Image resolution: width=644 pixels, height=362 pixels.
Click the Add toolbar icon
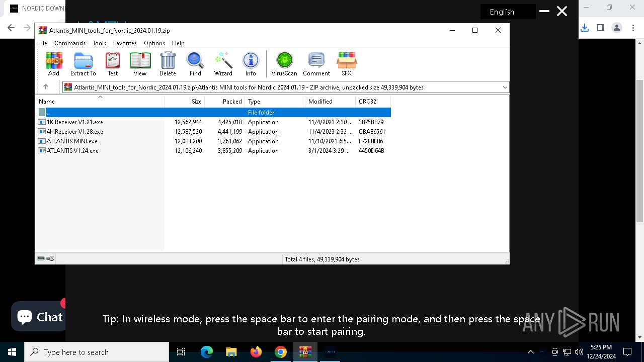[x=54, y=64]
